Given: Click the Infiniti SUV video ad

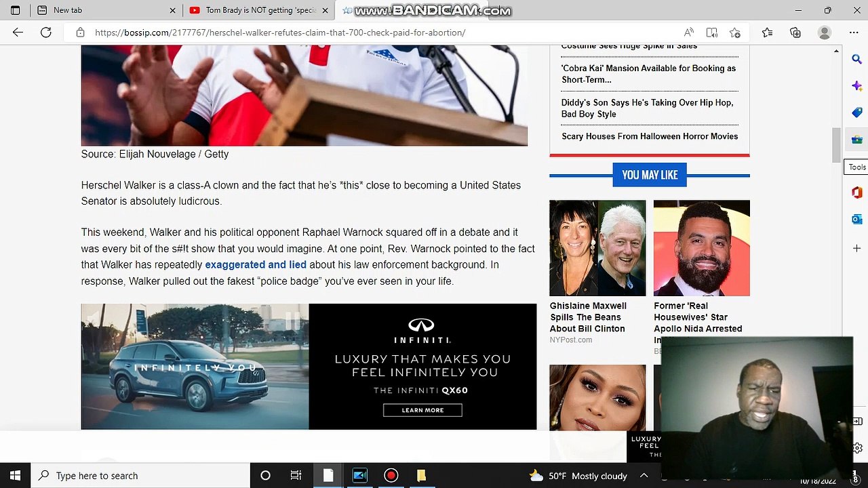Looking at the screenshot, I should (x=195, y=367).
